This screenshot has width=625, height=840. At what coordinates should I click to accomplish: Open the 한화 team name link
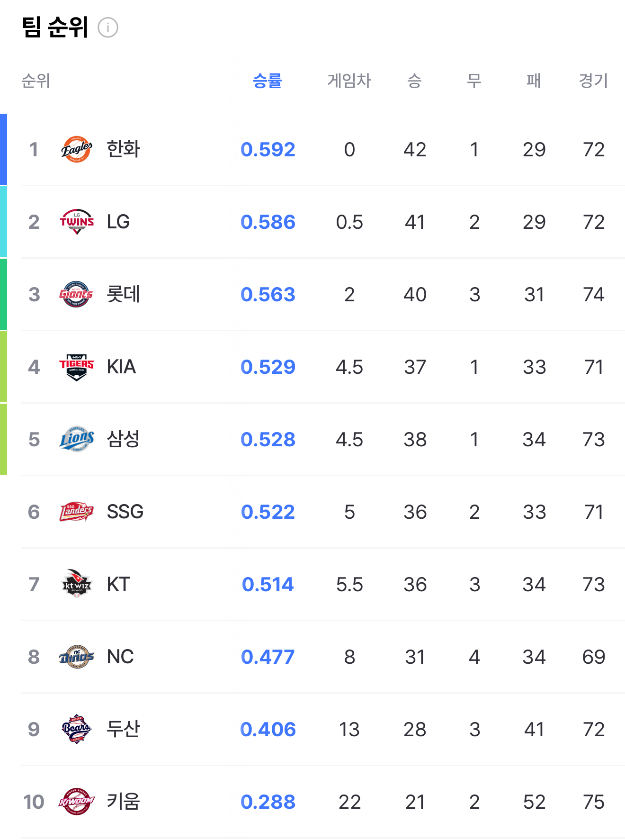point(124,149)
